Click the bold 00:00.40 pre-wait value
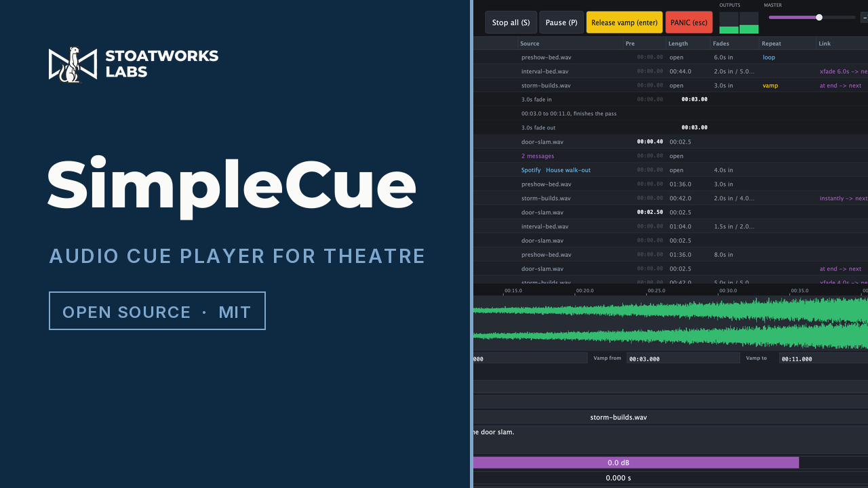The image size is (868, 488). tap(650, 142)
